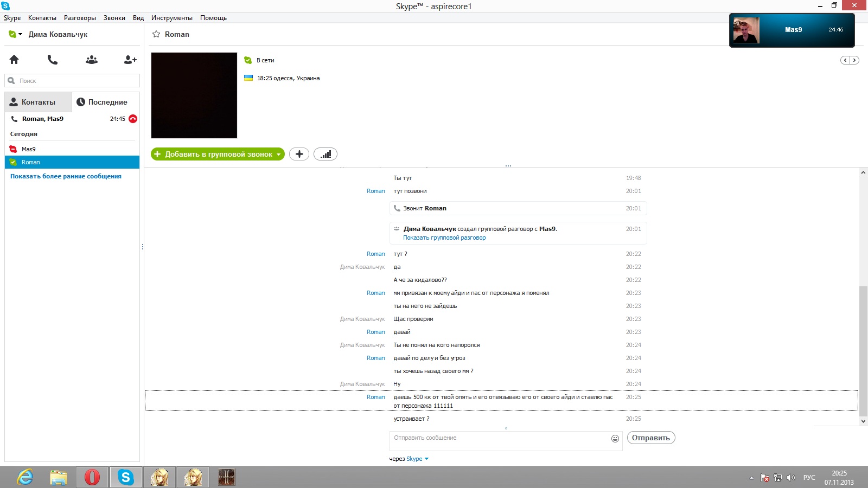Image resolution: width=868 pixels, height=488 pixels.
Task: Click the В сети status icon
Action: point(248,60)
